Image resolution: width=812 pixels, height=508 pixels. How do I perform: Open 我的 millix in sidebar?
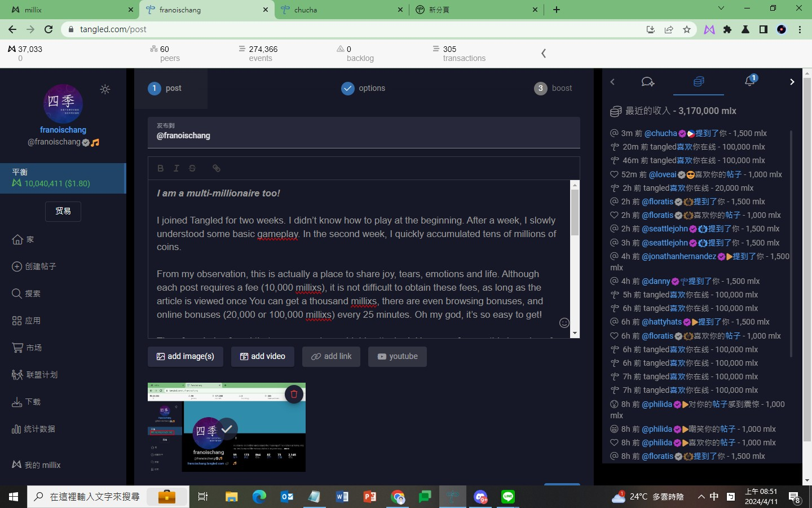pyautogui.click(x=36, y=465)
